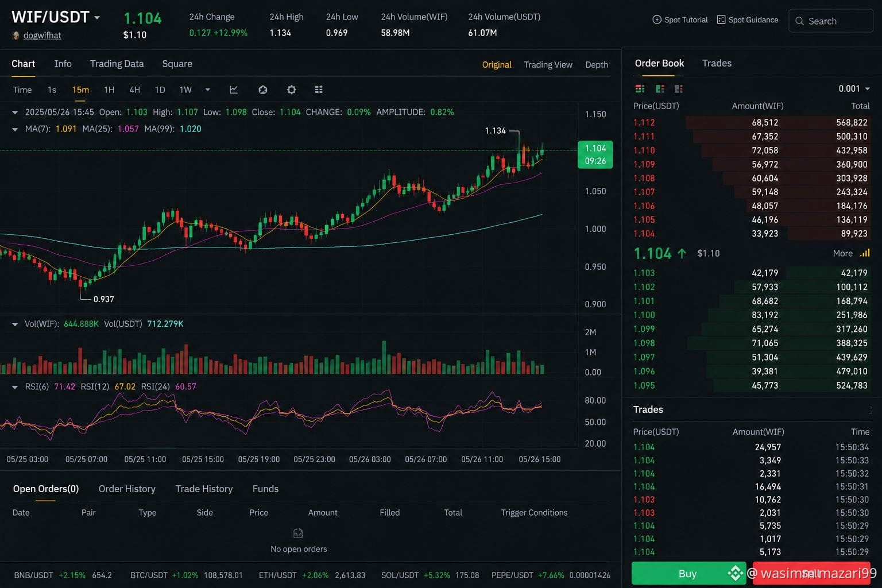This screenshot has height=588, width=882.
Task: Open the chart grid layout icon
Action: tap(319, 90)
